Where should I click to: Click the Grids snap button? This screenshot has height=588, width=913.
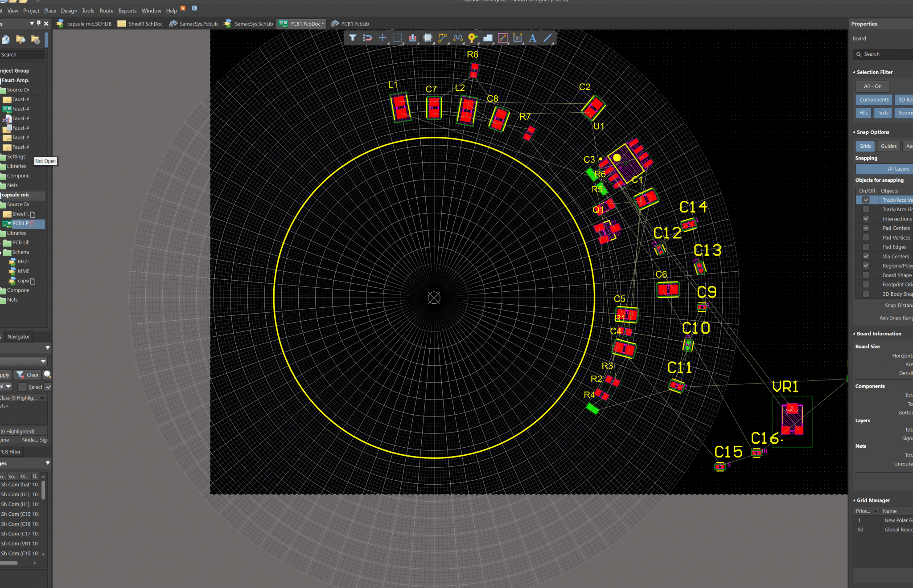(865, 146)
